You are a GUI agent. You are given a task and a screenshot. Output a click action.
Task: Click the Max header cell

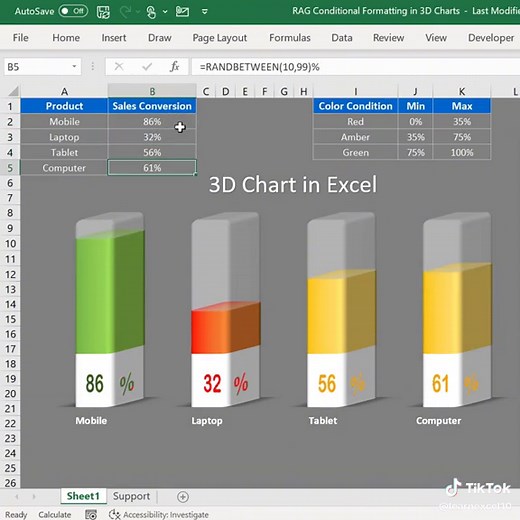462,106
